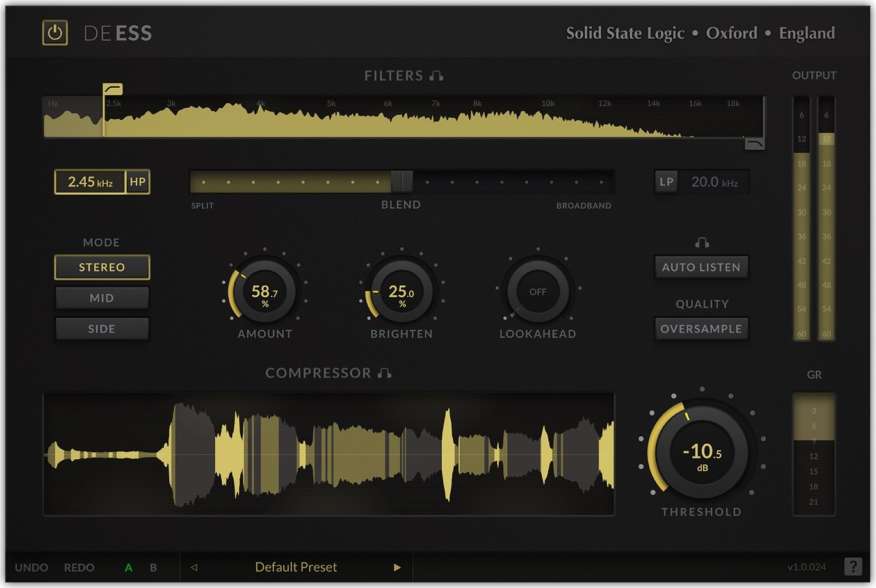Click the LOOKAHEAD knob
This screenshot has height=588, width=876.
tap(538, 291)
